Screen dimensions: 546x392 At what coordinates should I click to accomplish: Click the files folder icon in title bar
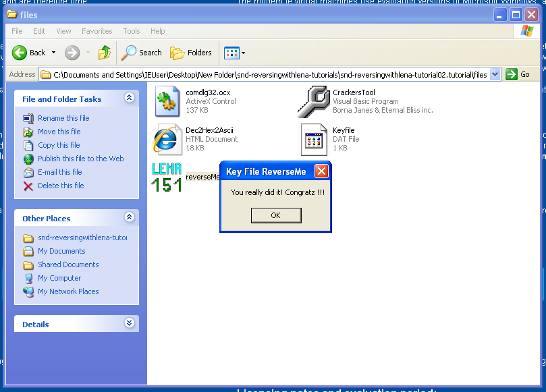click(12, 15)
